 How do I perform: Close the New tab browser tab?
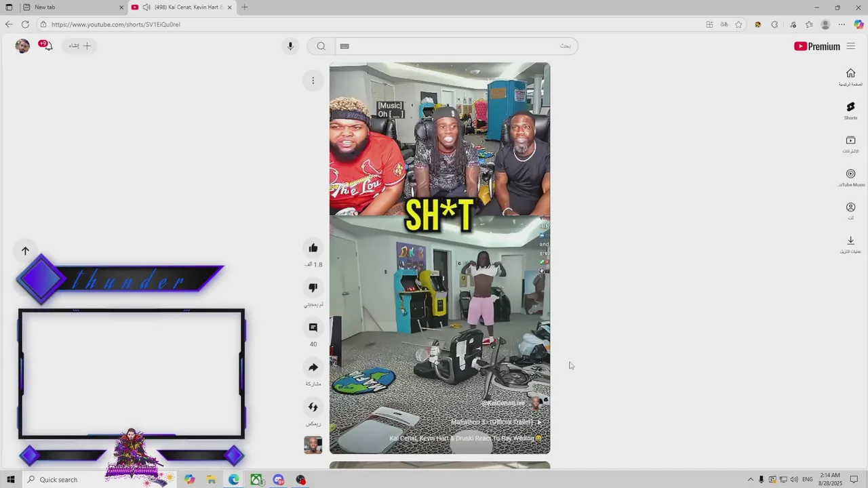click(x=121, y=7)
